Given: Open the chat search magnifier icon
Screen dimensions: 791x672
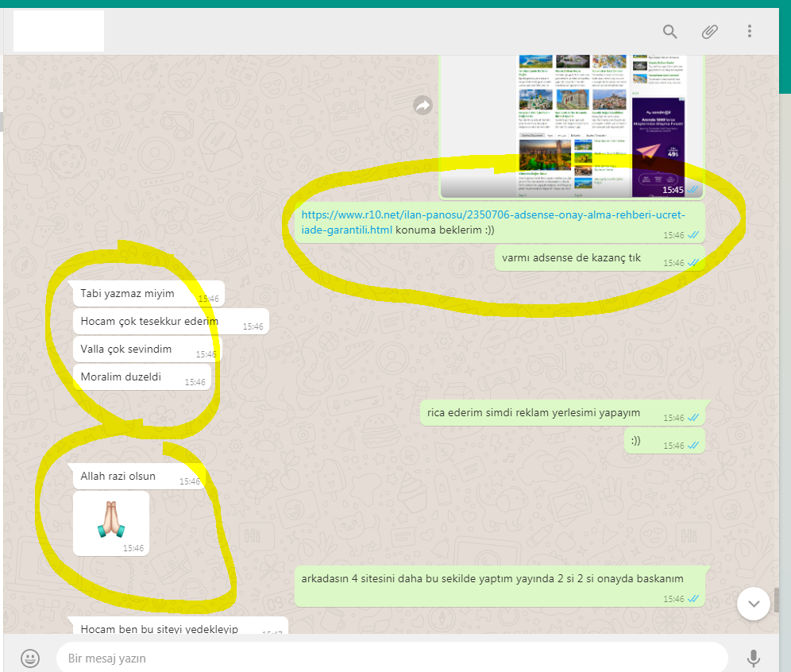Looking at the screenshot, I should pos(669,32).
